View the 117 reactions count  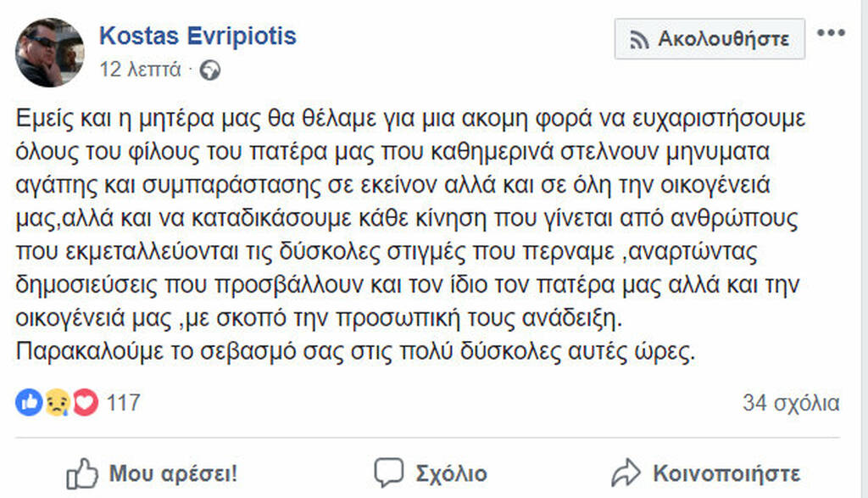124,403
